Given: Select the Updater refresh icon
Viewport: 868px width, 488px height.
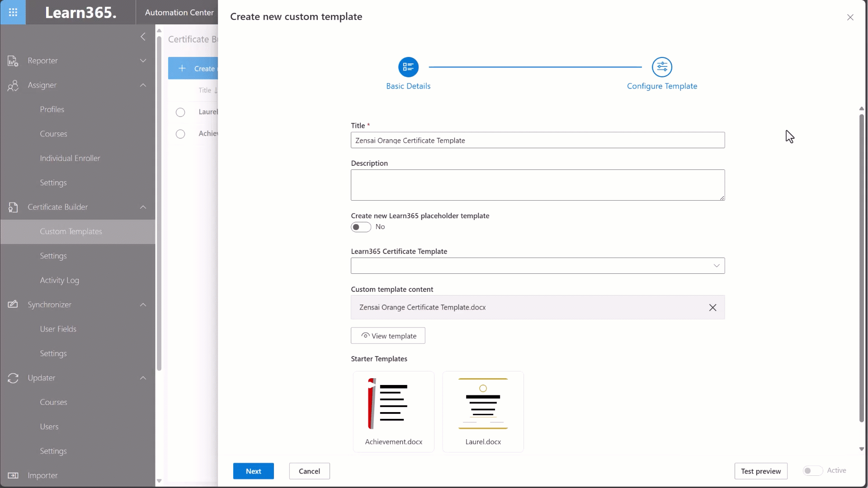Looking at the screenshot, I should pos(13,378).
